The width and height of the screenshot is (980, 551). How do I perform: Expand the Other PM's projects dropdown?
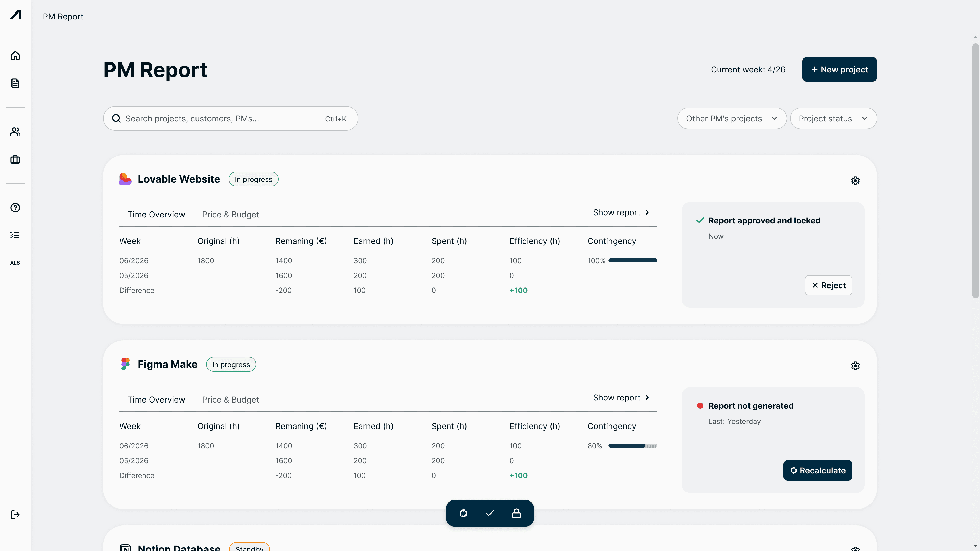tap(732, 119)
